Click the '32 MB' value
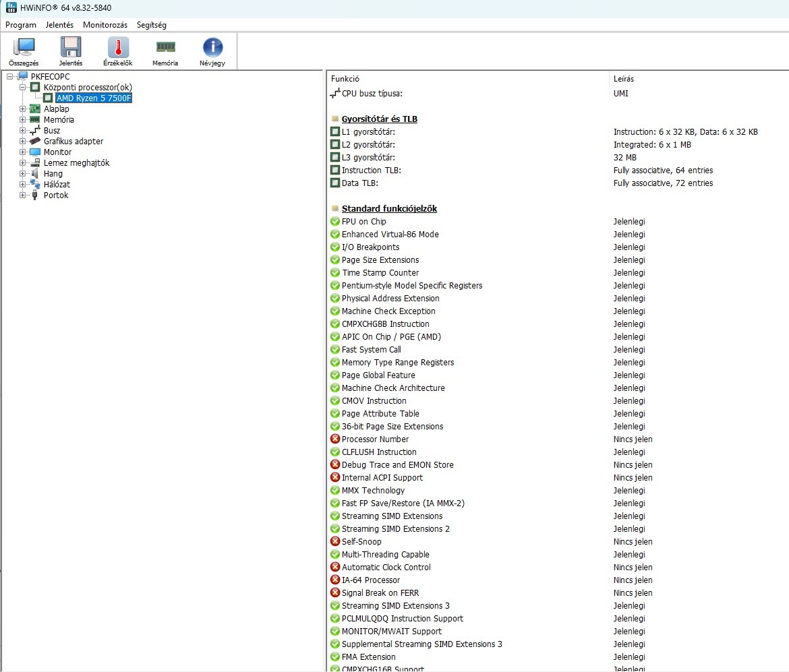Viewport: 789px width, 672px height. tap(625, 158)
